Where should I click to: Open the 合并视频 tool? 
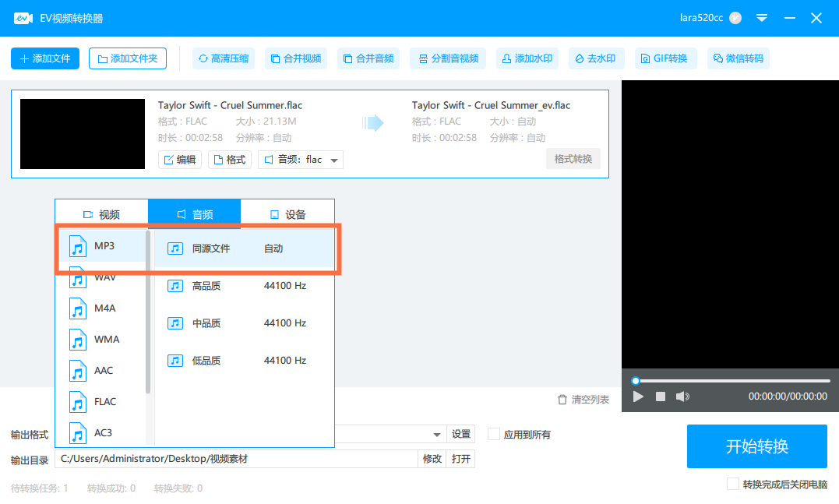(296, 58)
